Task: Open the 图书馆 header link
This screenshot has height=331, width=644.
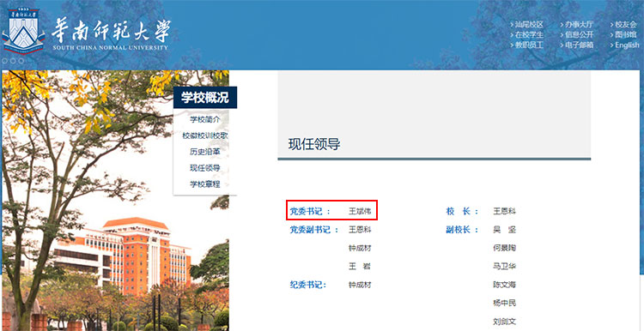Action: (x=623, y=35)
